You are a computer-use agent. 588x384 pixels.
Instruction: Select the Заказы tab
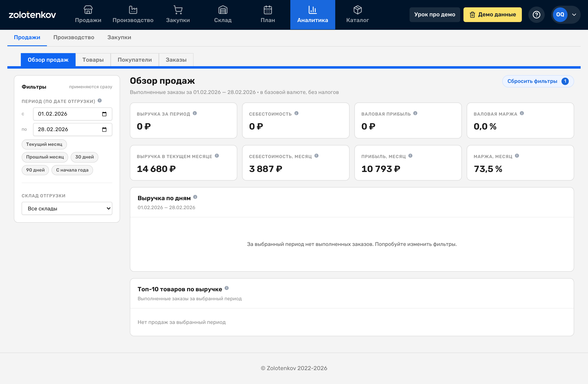(x=176, y=60)
